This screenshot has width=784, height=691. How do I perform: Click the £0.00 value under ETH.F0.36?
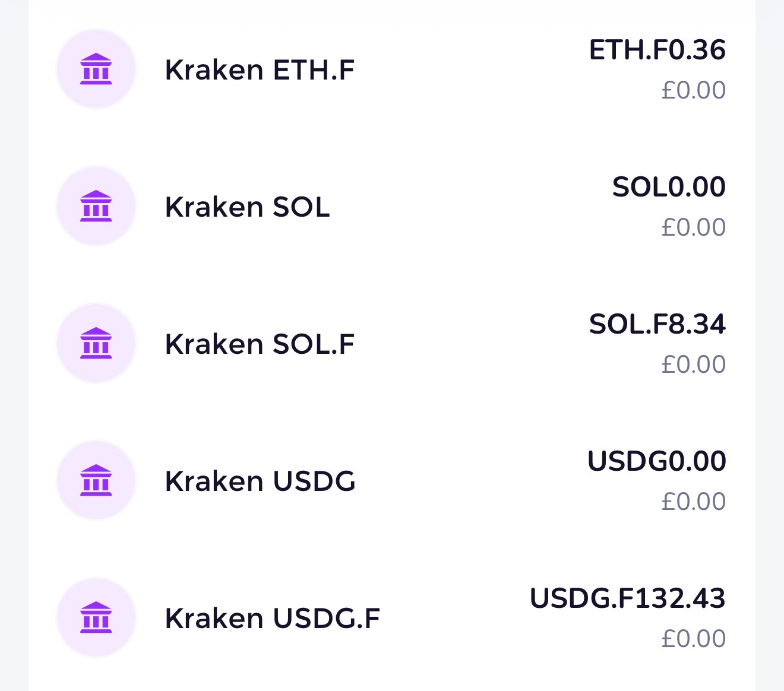693,90
